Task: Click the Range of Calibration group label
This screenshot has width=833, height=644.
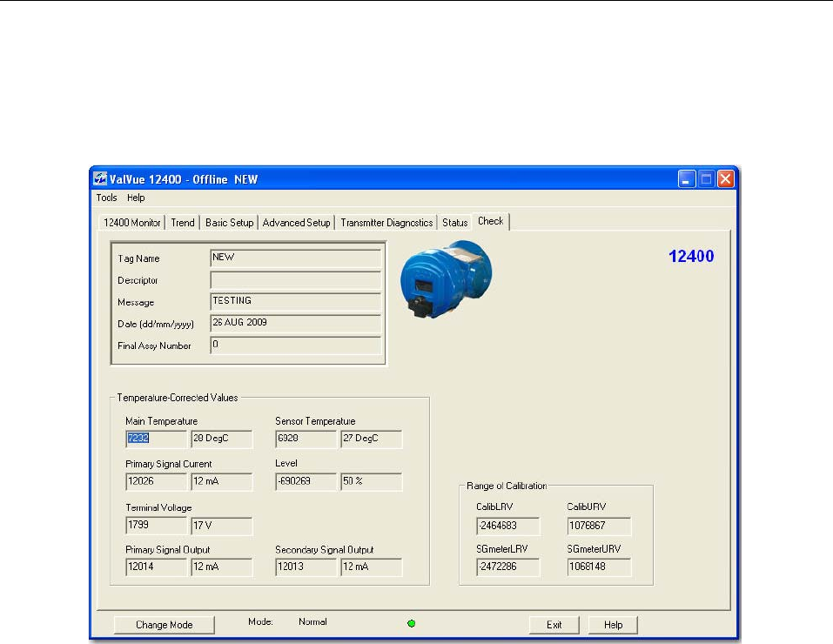Action: coord(507,486)
